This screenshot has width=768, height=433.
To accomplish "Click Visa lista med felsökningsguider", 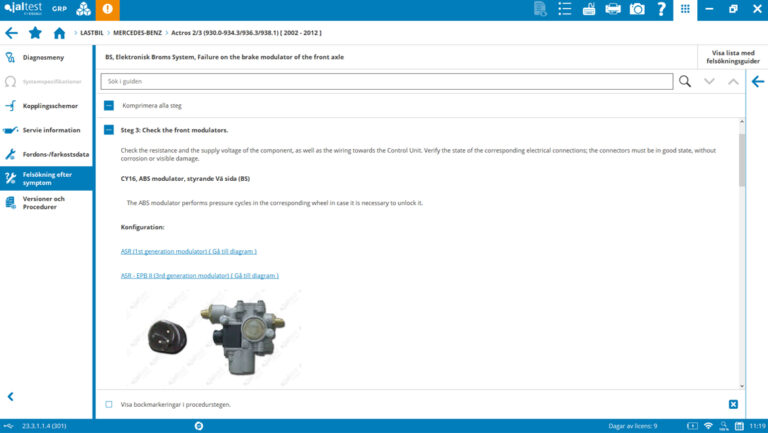I will (x=733, y=57).
